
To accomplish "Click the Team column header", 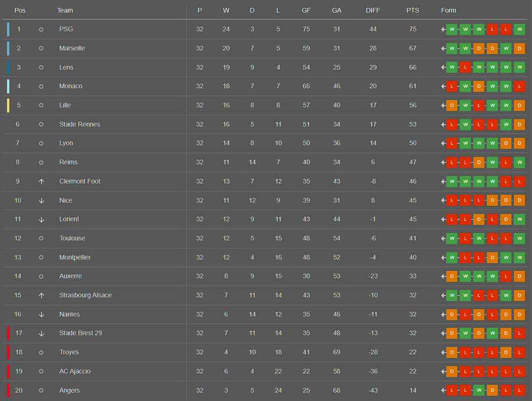I will tap(65, 11).
